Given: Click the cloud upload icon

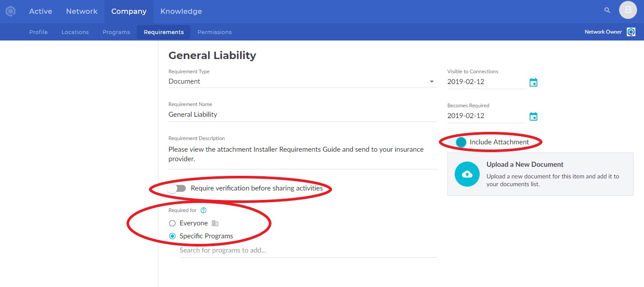Looking at the screenshot, I should click(467, 174).
